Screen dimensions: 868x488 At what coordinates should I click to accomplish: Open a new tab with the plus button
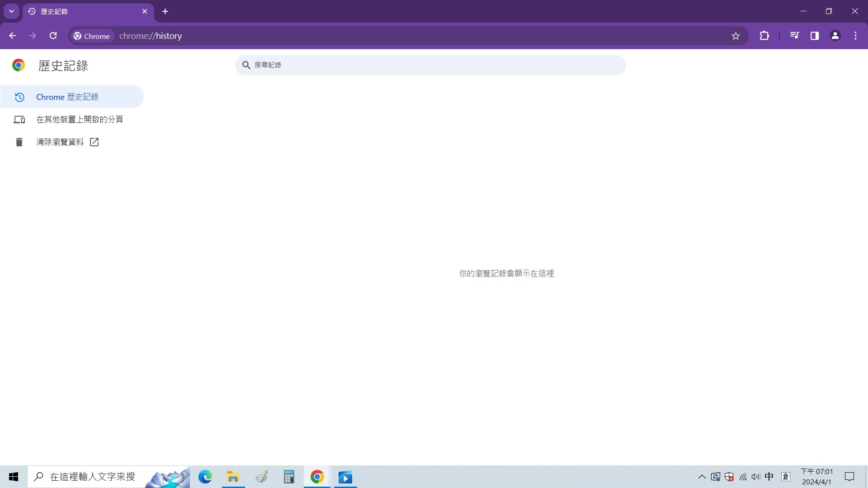pos(165,11)
